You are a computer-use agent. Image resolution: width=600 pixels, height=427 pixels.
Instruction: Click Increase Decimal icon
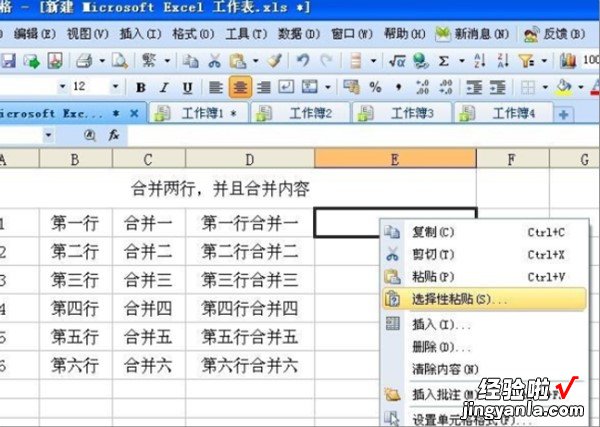(x=422, y=88)
